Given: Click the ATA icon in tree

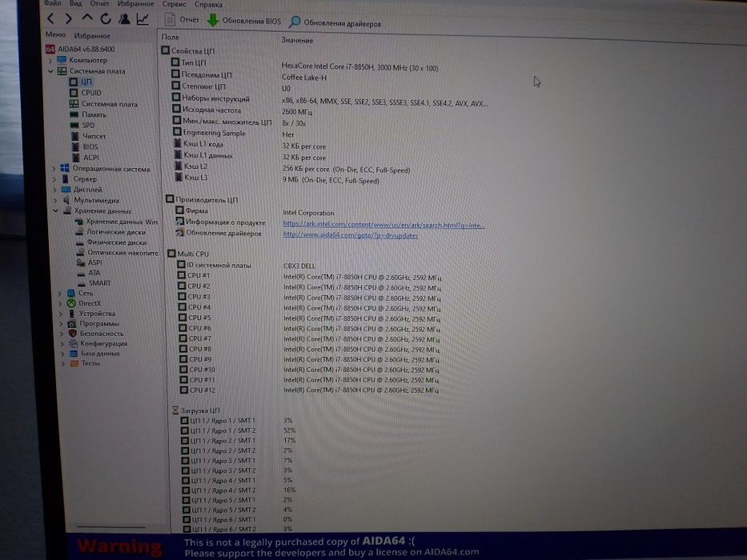Looking at the screenshot, I should pos(82,273).
